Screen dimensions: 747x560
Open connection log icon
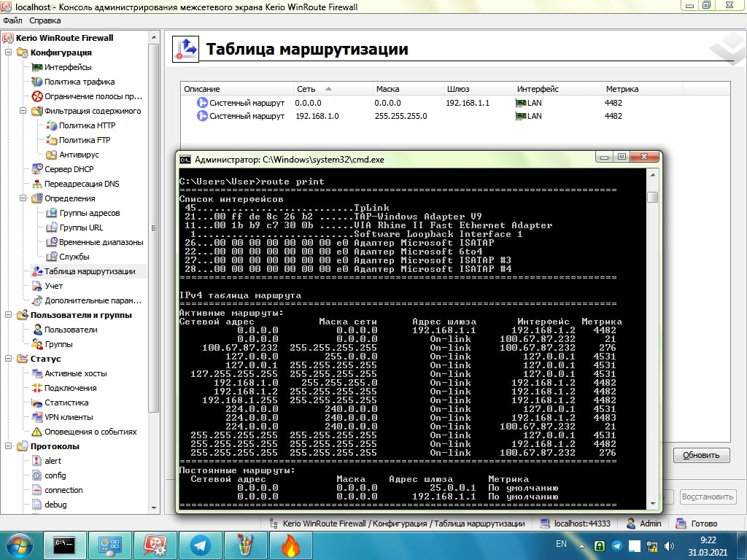click(36, 490)
